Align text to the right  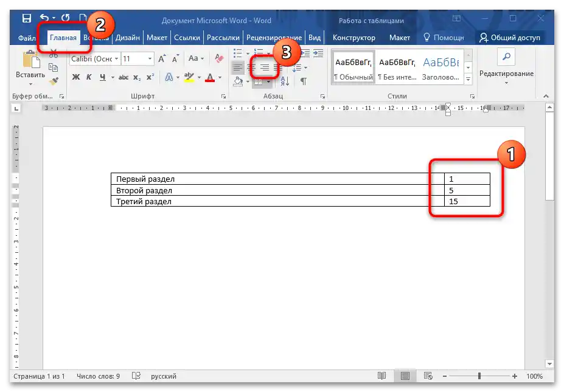point(265,67)
